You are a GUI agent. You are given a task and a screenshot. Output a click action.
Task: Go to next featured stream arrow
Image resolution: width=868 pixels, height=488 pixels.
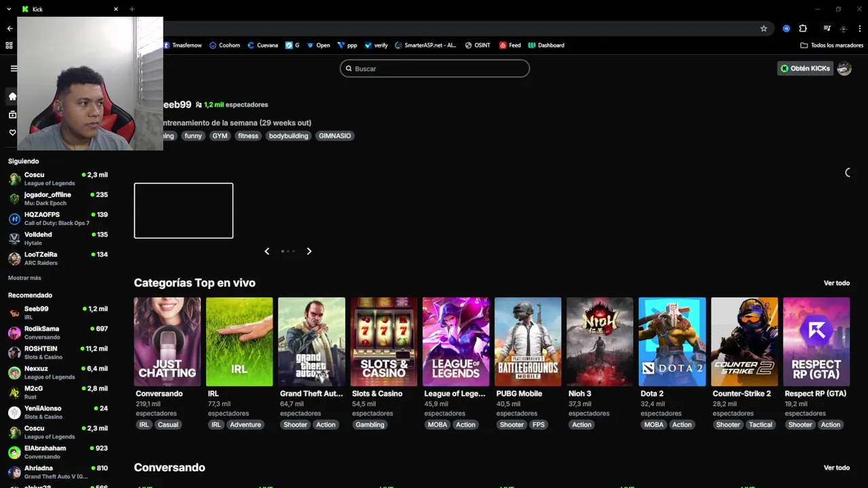309,251
